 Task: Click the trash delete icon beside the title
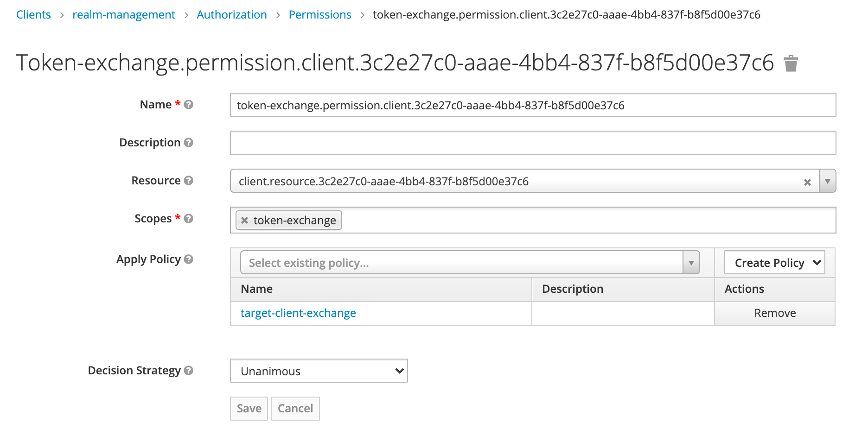791,63
